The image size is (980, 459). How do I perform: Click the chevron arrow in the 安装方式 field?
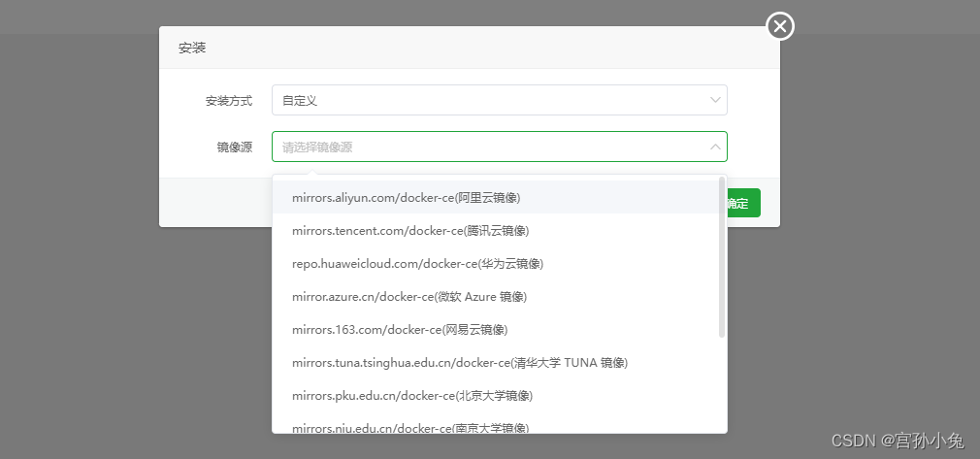click(716, 100)
